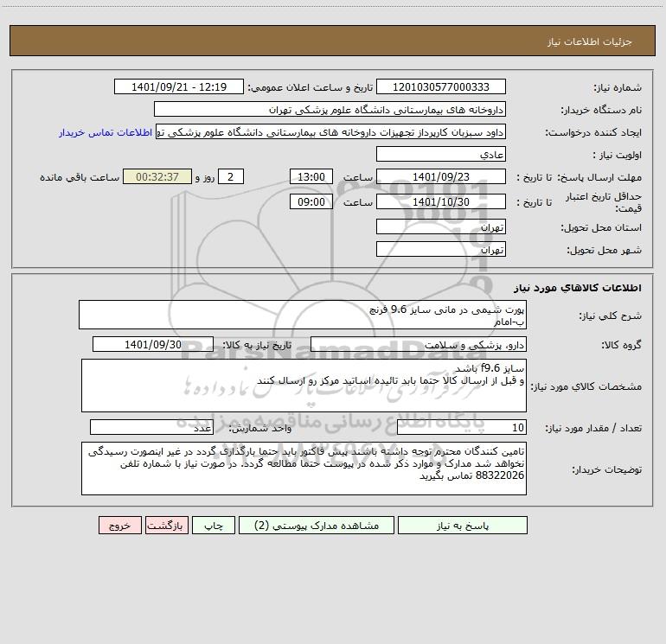Select the شماره نیاز number field
This screenshot has height=644, width=666.
[x=441, y=86]
